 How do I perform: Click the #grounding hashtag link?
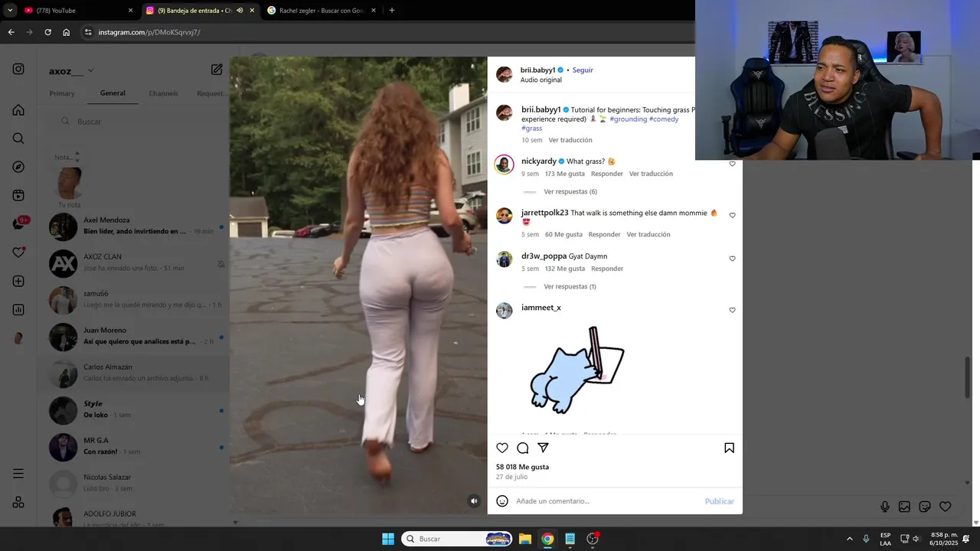pyautogui.click(x=629, y=119)
